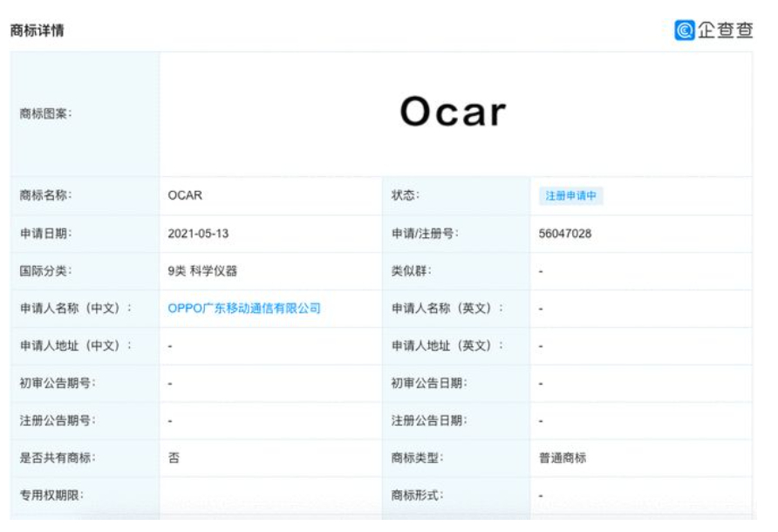Image resolution: width=778 pixels, height=532 pixels.
Task: Click the 申请人名称（中文） label
Action: pyautogui.click(x=76, y=308)
